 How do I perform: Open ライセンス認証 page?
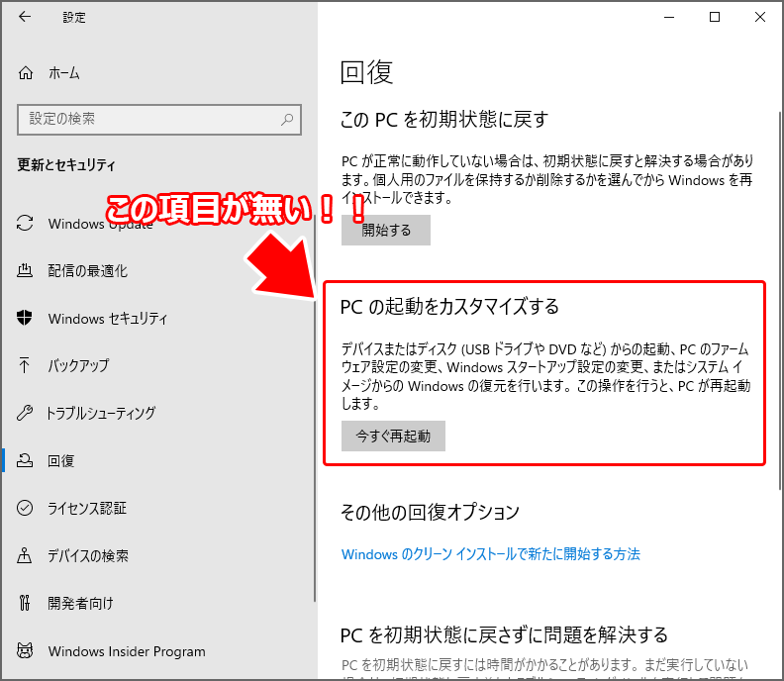click(x=87, y=508)
